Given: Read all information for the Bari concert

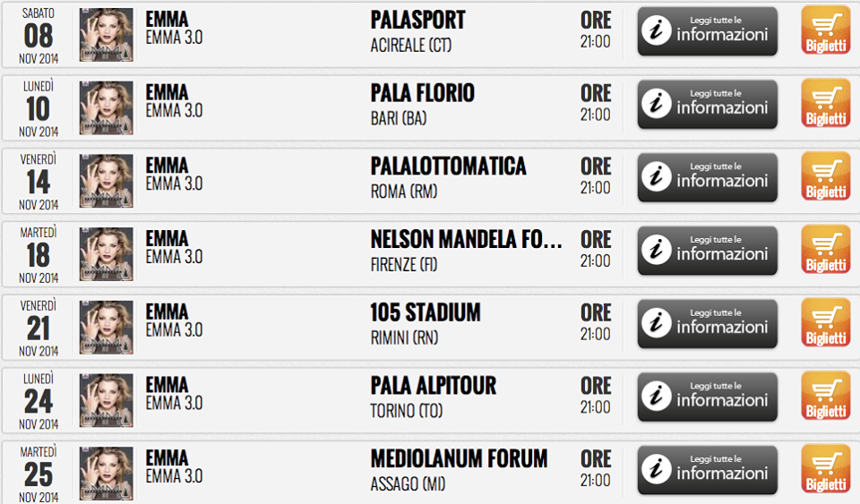Looking at the screenshot, I should 707,105.
